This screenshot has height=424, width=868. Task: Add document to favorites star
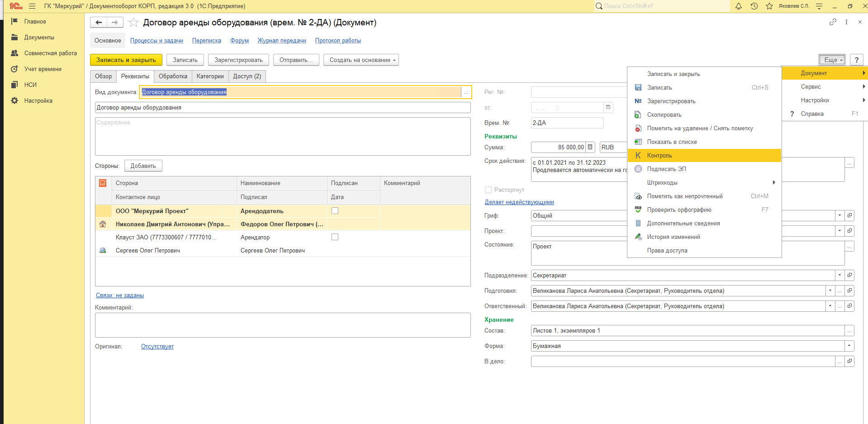click(133, 23)
